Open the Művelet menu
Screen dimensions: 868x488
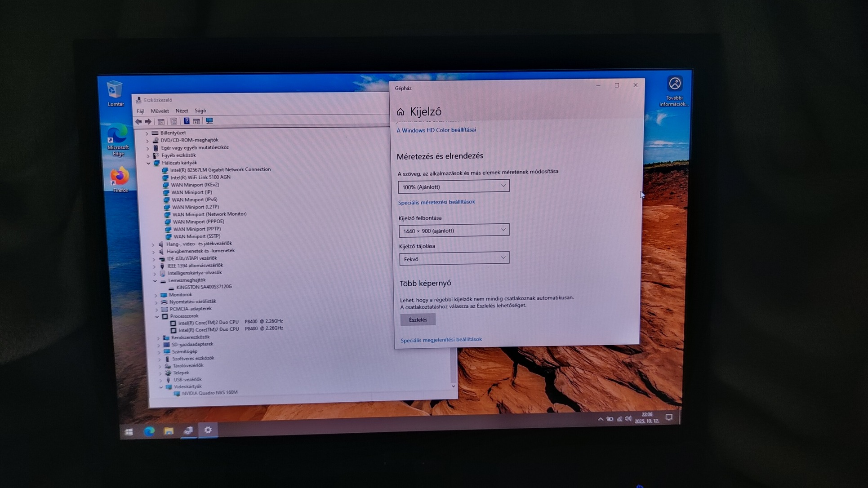point(160,111)
